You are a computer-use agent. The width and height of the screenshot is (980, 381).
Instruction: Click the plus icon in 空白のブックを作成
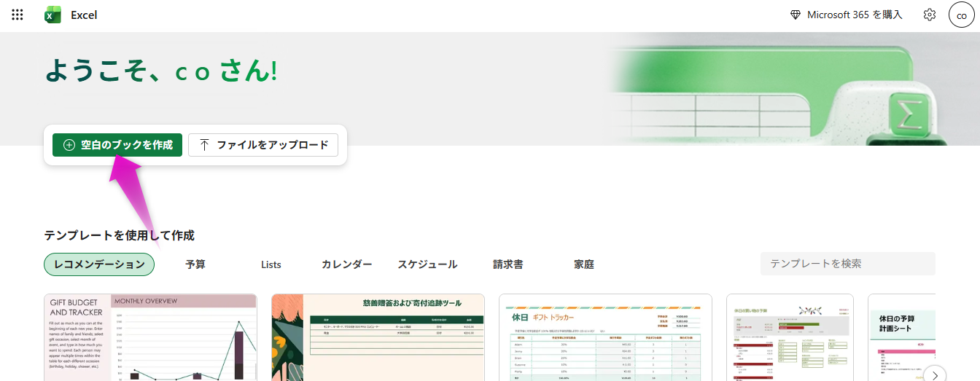coord(69,145)
